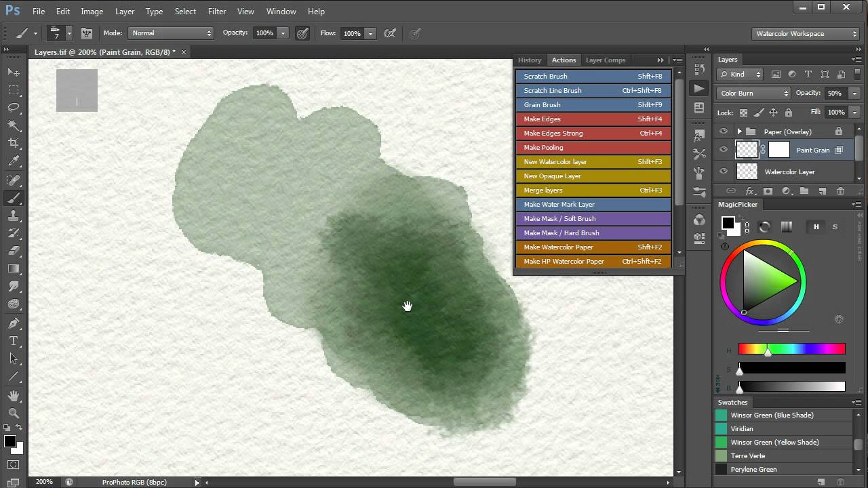The image size is (868, 488).
Task: Select the Smudge tool
Action: coord(14,286)
